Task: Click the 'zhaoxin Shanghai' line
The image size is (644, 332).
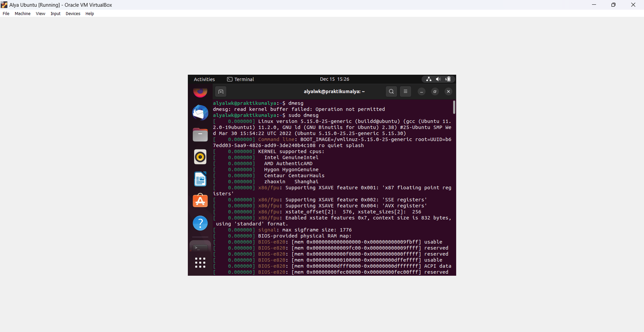Action: (266, 182)
